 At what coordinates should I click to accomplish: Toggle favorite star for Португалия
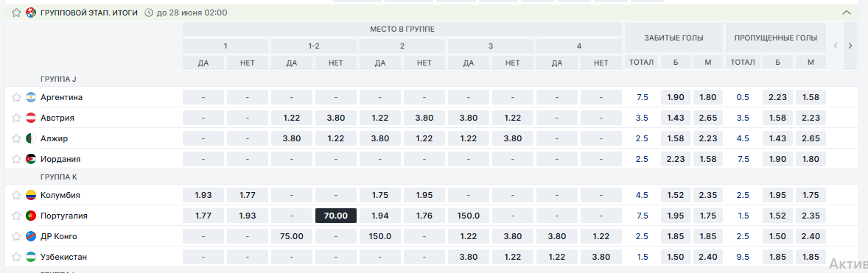(17, 216)
